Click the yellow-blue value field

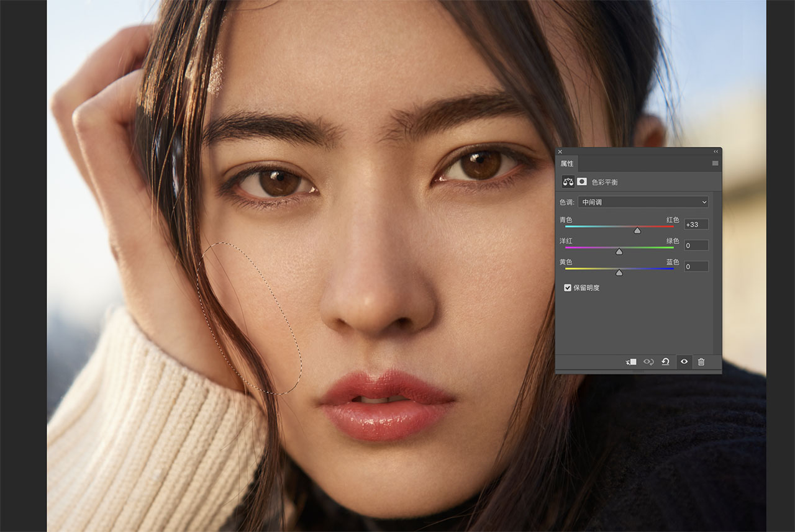pos(696,266)
